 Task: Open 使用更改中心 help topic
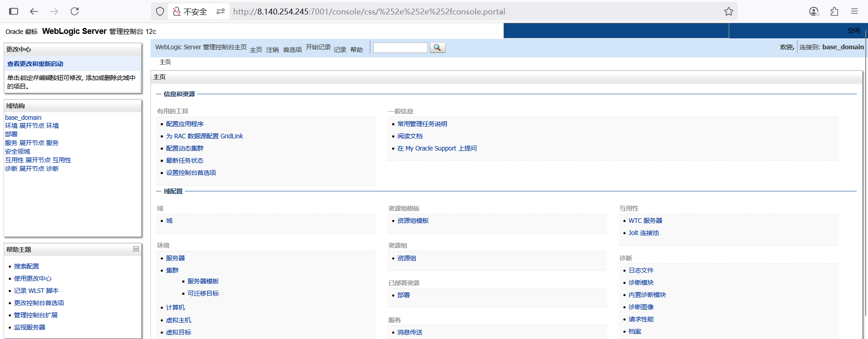(x=33, y=278)
